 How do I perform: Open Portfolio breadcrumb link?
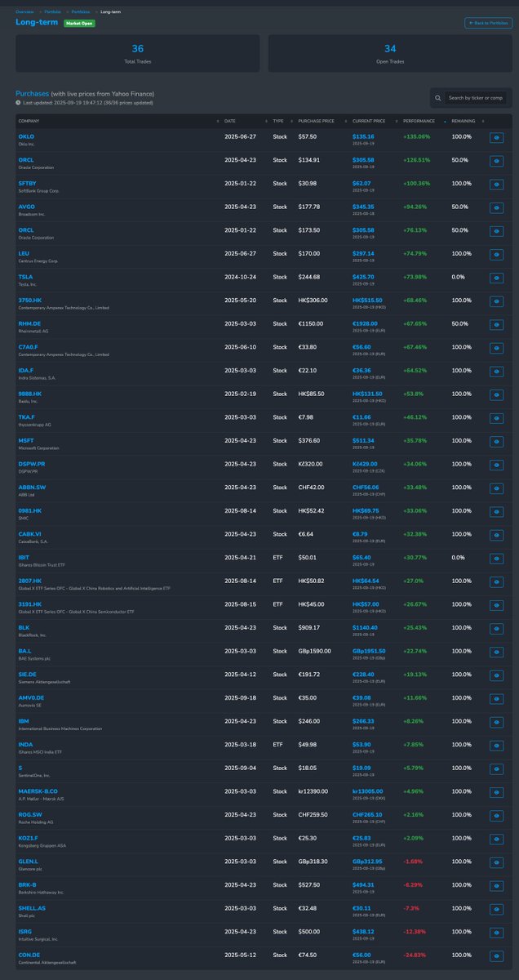tap(53, 12)
